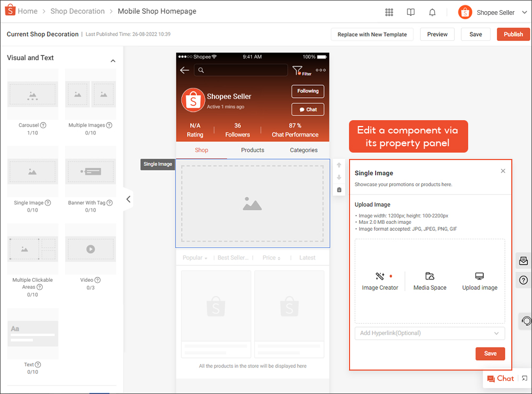Collapse the Visual and Text section
Image resolution: width=532 pixels, height=394 pixels.
(x=113, y=61)
